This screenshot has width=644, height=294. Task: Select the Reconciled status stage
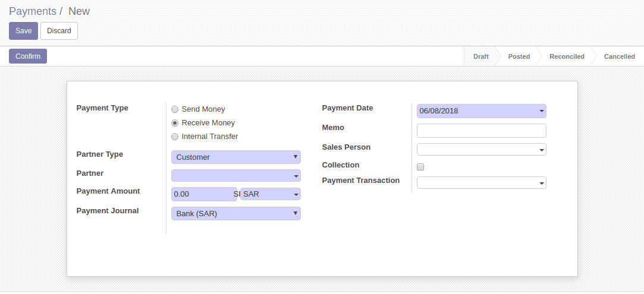(x=567, y=56)
